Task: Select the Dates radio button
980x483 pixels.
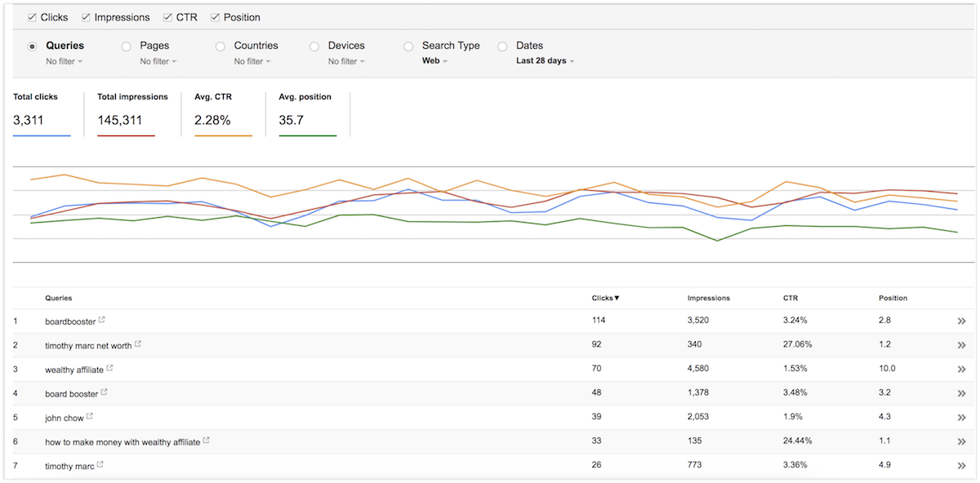Action: pos(502,47)
